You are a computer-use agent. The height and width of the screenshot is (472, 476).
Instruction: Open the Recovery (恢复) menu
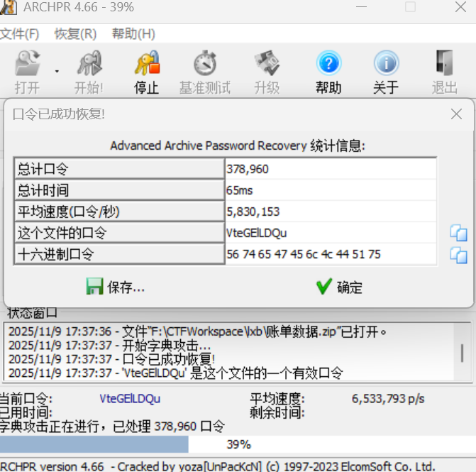pos(75,34)
